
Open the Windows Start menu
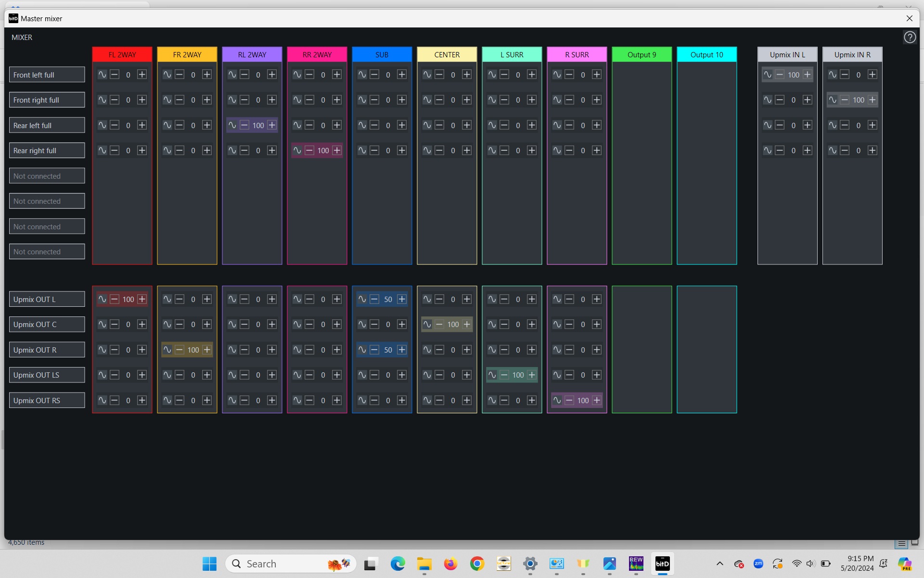[209, 564]
